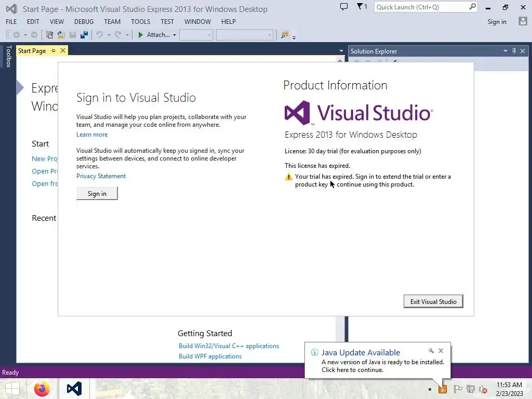Screen dimensions: 532x399
Task: Expand the Toolbox side tab
Action: coord(9,57)
